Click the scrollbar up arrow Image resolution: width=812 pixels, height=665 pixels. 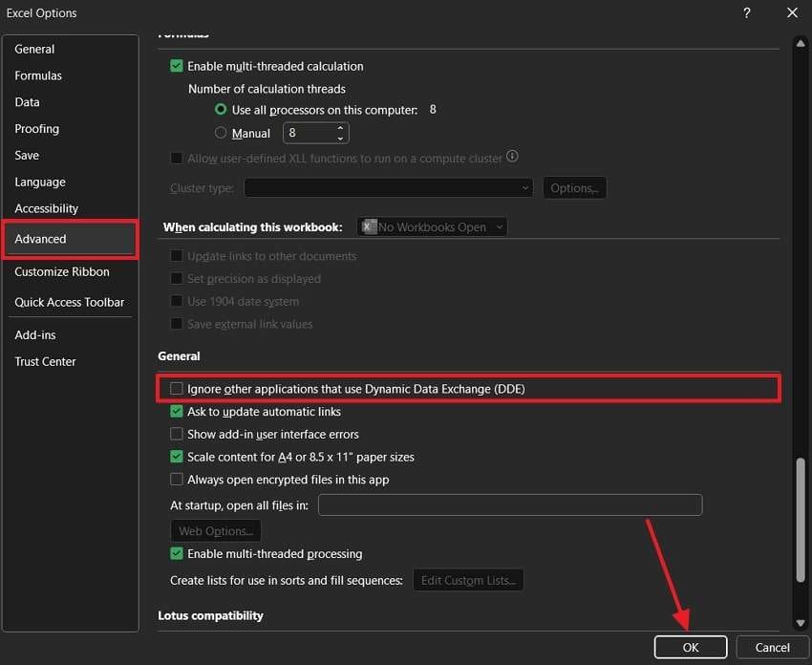point(801,44)
